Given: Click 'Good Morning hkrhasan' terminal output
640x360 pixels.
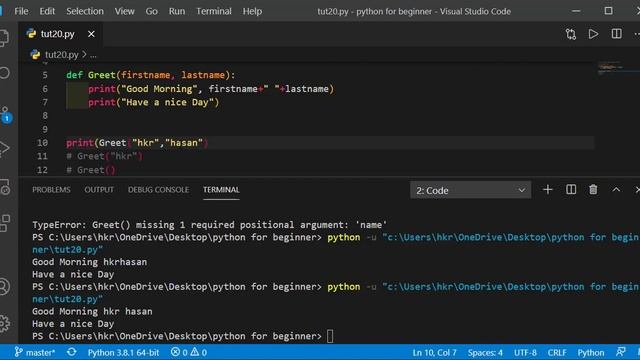Looking at the screenshot, I should pos(89,262).
